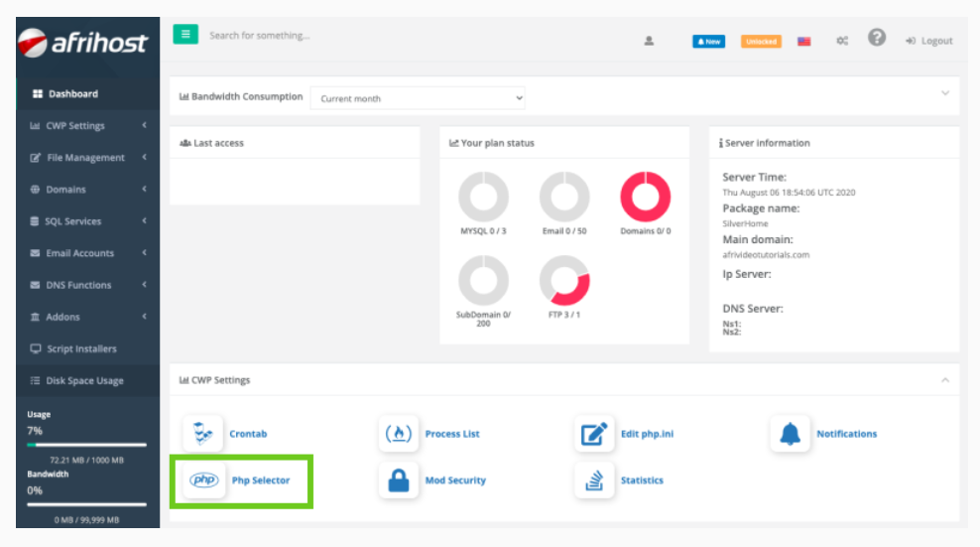
Task: Click the Mod Security padlock icon
Action: [399, 480]
